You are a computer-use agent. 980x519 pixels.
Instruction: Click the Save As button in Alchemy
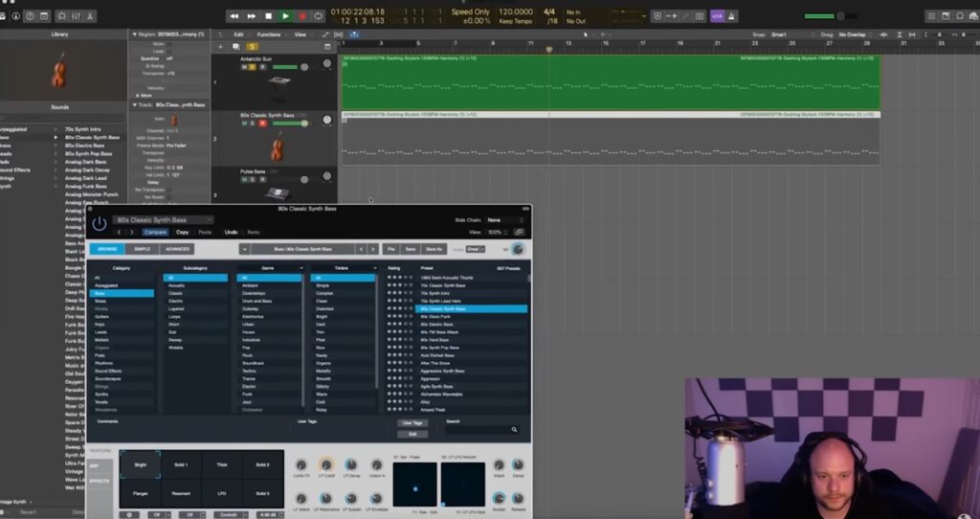pyautogui.click(x=434, y=249)
